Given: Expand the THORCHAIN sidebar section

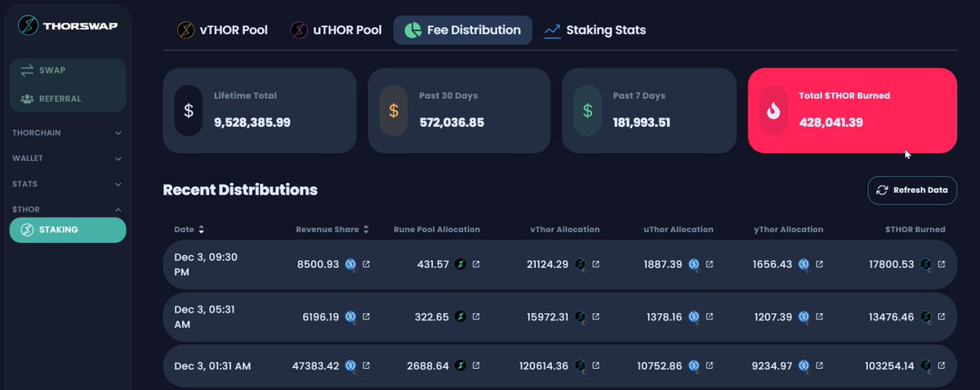Looking at the screenshot, I should click(66, 132).
